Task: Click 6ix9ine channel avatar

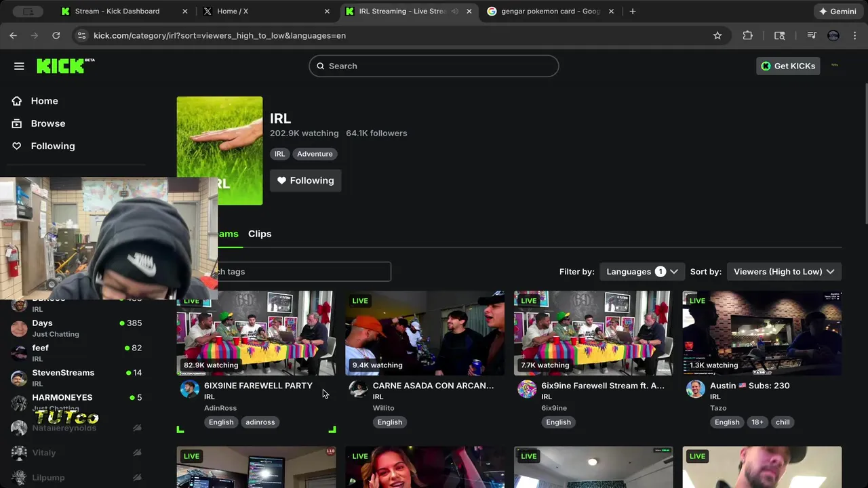Action: pyautogui.click(x=527, y=389)
